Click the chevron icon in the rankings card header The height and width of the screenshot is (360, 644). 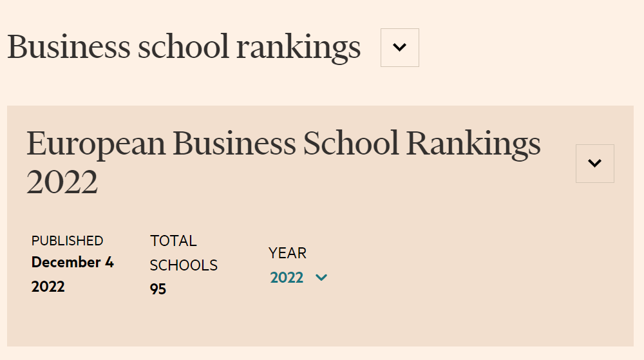594,164
